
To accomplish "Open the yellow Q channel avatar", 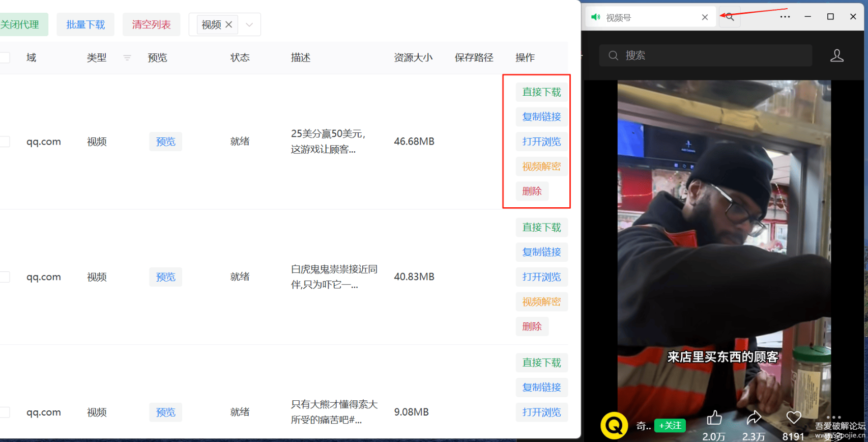I will [x=614, y=426].
